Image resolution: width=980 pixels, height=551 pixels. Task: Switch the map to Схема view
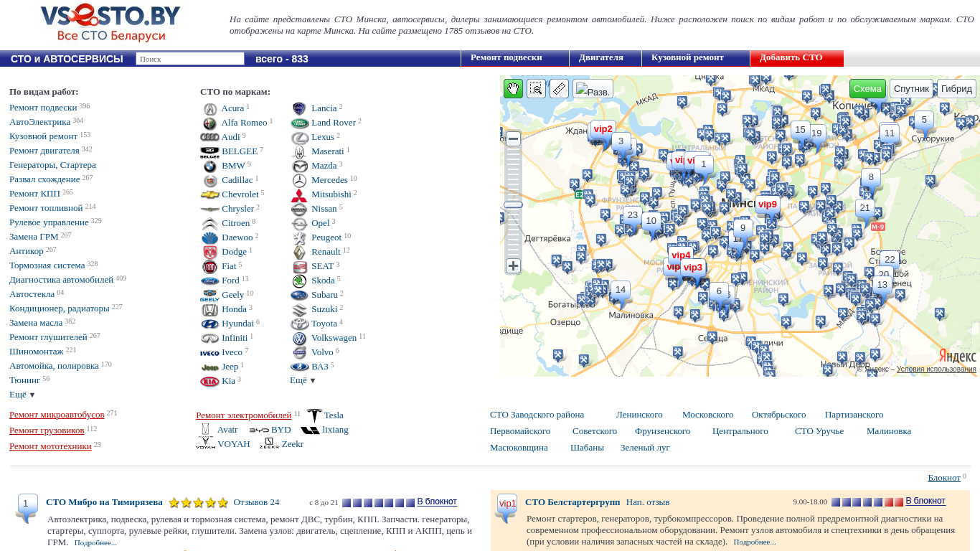[x=867, y=89]
